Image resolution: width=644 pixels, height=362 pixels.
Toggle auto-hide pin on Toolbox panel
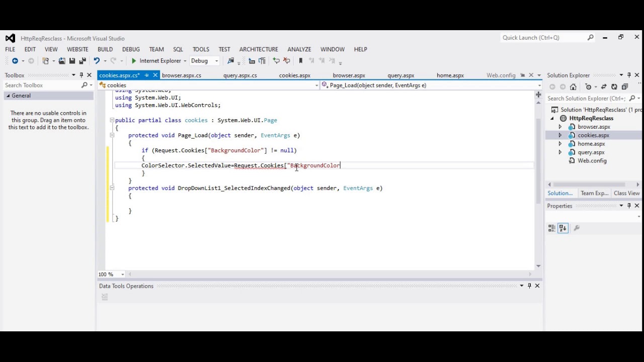coord(81,75)
